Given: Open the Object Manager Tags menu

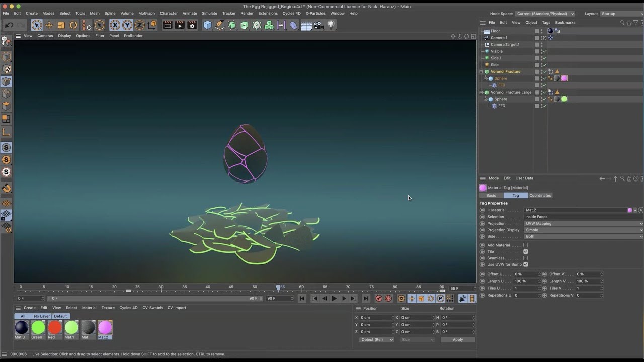Looking at the screenshot, I should pos(546,23).
